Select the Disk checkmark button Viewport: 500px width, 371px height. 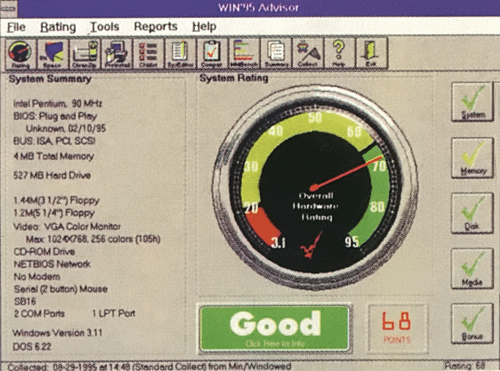tap(473, 213)
